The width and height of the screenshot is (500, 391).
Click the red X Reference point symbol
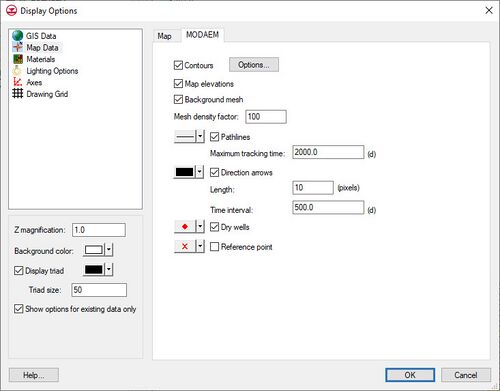point(185,247)
